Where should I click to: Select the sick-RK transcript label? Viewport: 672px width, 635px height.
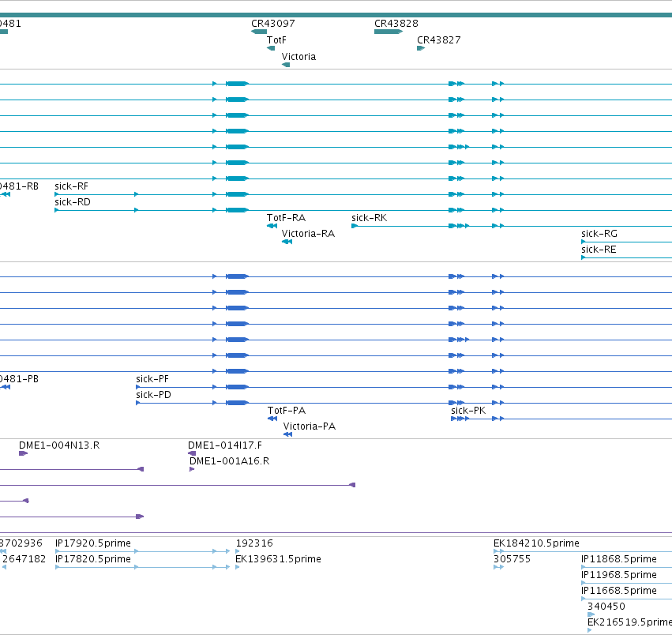pyautogui.click(x=369, y=218)
